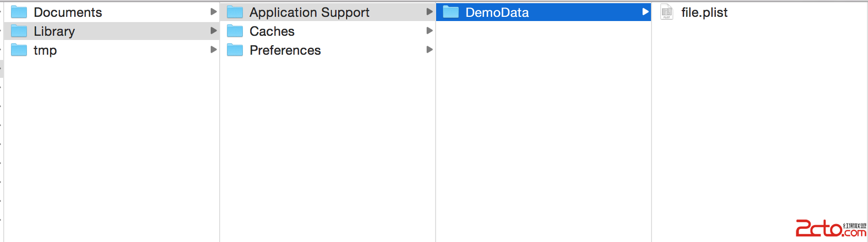Image resolution: width=868 pixels, height=242 pixels.
Task: Select the Preferences folder name
Action: click(x=285, y=50)
